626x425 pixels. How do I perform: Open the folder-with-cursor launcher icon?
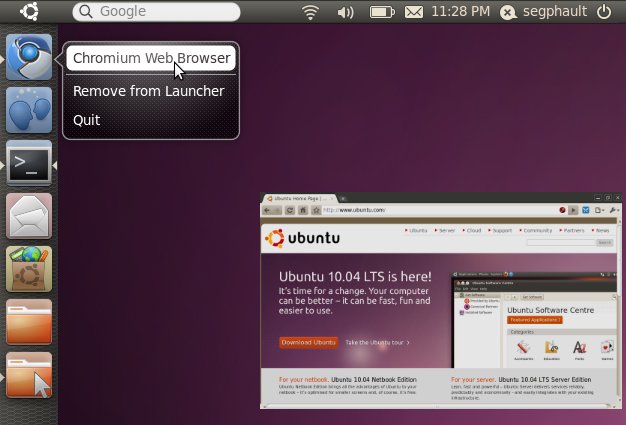pyautogui.click(x=29, y=375)
